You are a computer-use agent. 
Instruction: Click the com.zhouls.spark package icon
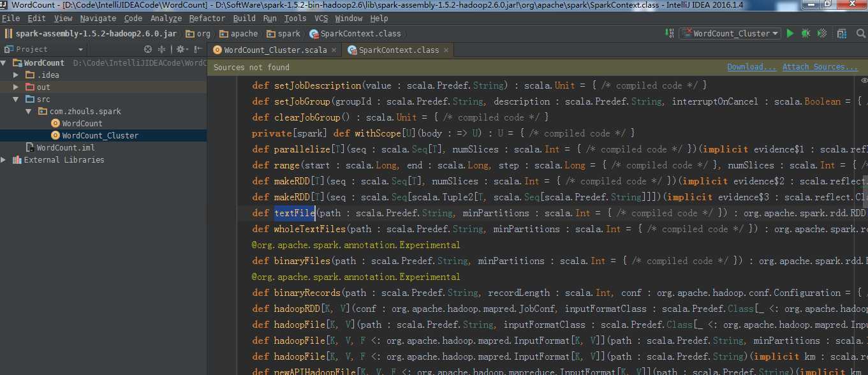click(43, 111)
